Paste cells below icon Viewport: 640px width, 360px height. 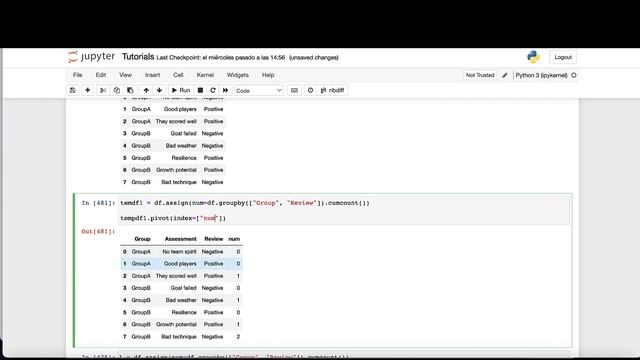130,90
